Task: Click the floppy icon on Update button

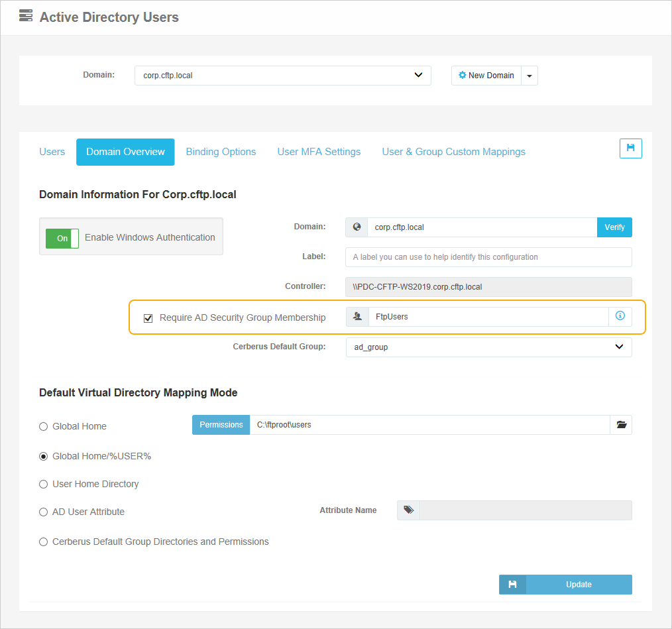Action: [512, 585]
